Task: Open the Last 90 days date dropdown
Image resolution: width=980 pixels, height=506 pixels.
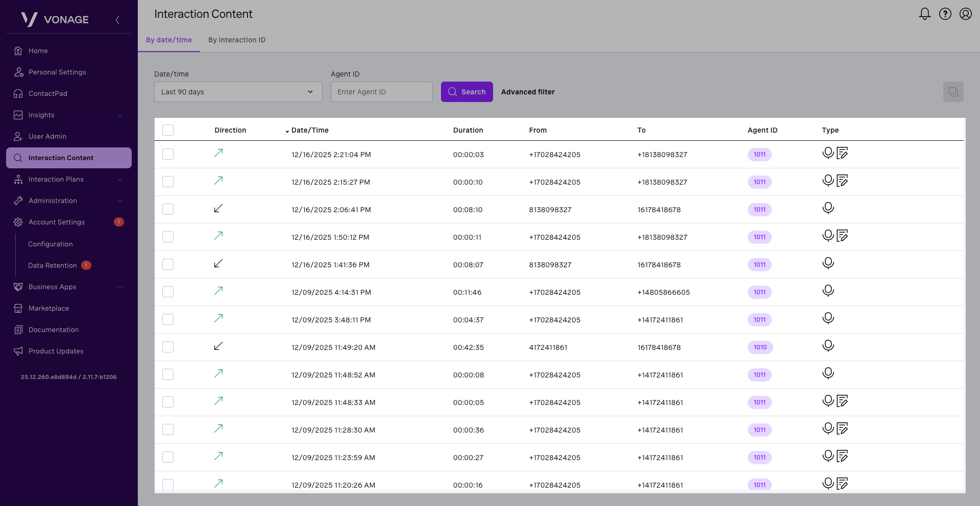Action: click(238, 92)
